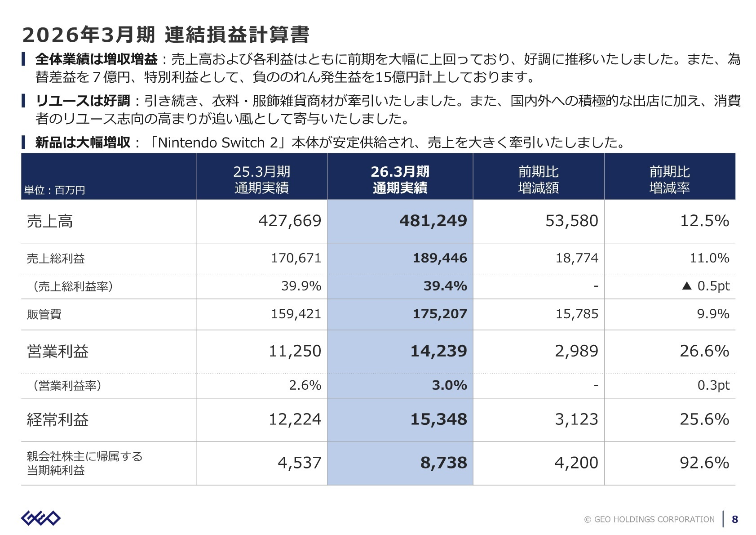Click the bold 481,249 sales figure
Viewport: 756px width, 535px height.
pyautogui.click(x=433, y=221)
